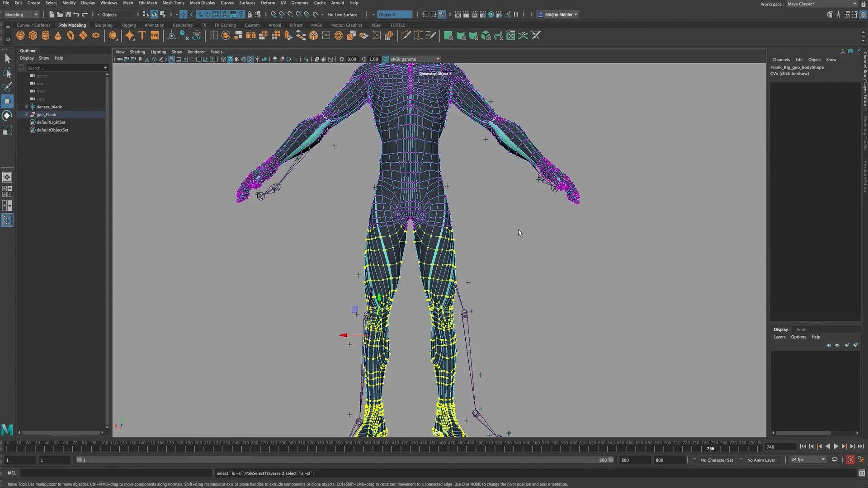Click the Object X symmetry field
Image resolution: width=868 pixels, height=488 pixels.
tap(395, 14)
